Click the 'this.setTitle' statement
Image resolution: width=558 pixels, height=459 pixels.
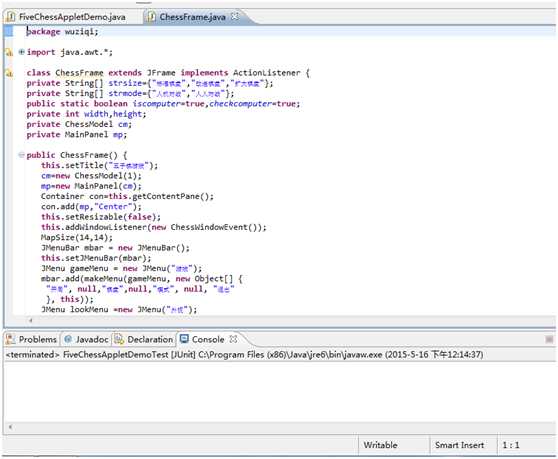click(x=99, y=165)
